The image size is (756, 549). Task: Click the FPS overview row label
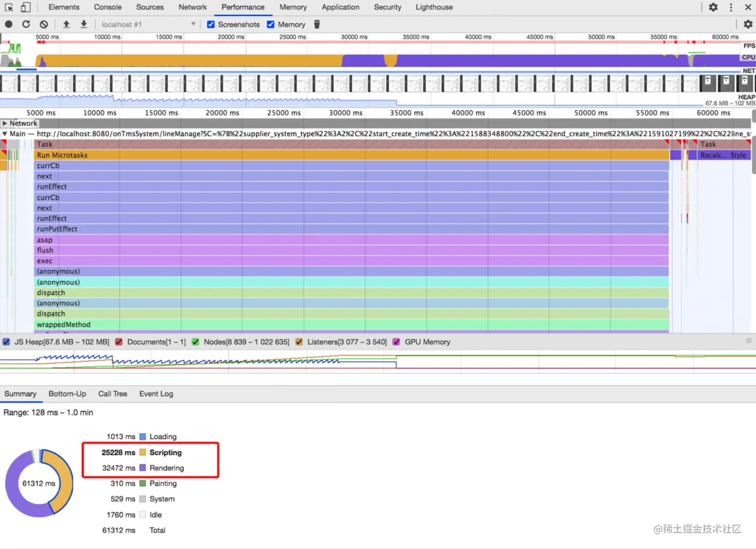[x=749, y=46]
